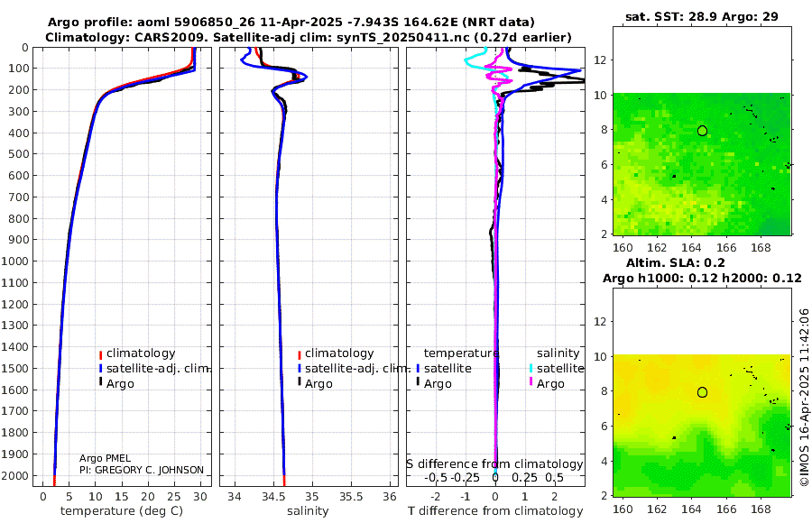This screenshot has width=812, height=523.
Task: Click the 1000 depth tick label
Action: click(x=15, y=261)
